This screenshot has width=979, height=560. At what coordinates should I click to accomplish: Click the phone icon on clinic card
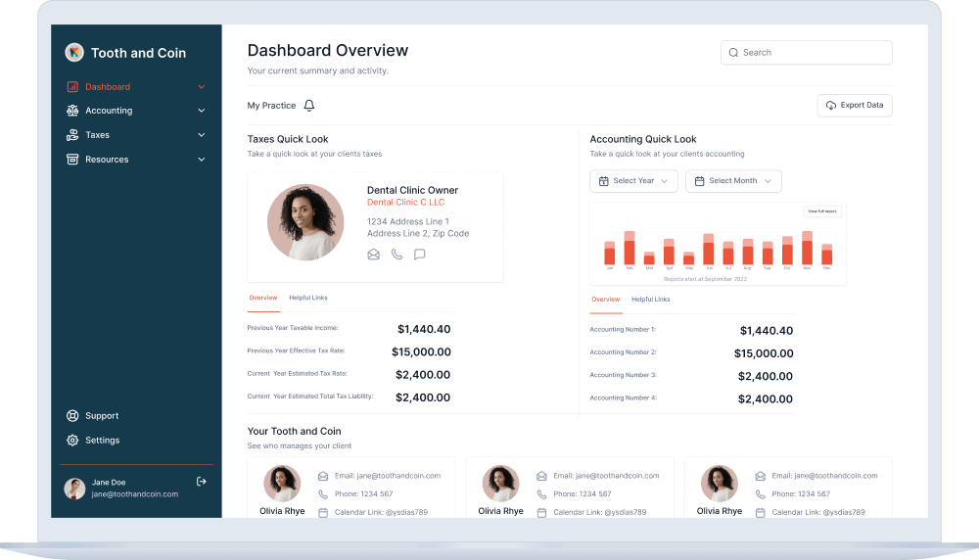(396, 255)
